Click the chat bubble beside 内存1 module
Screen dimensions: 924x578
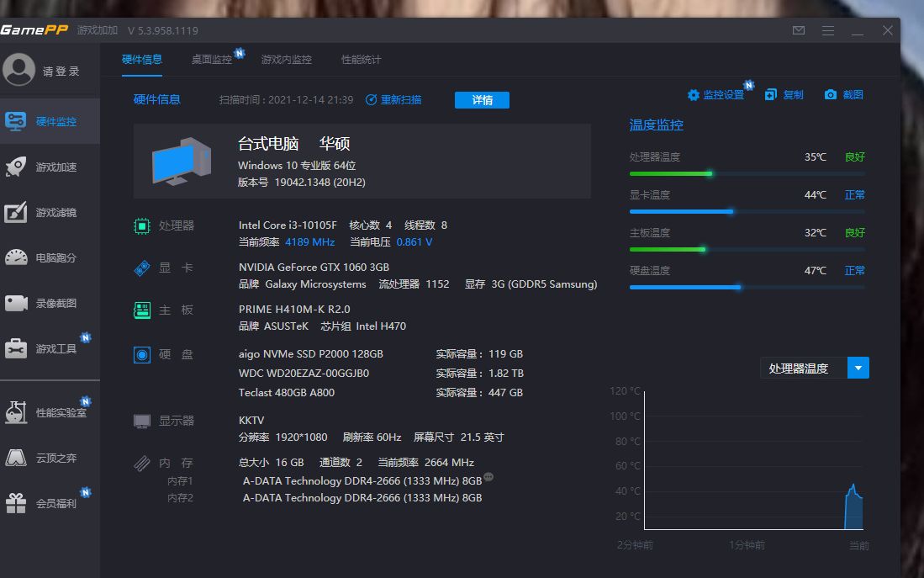point(488,476)
